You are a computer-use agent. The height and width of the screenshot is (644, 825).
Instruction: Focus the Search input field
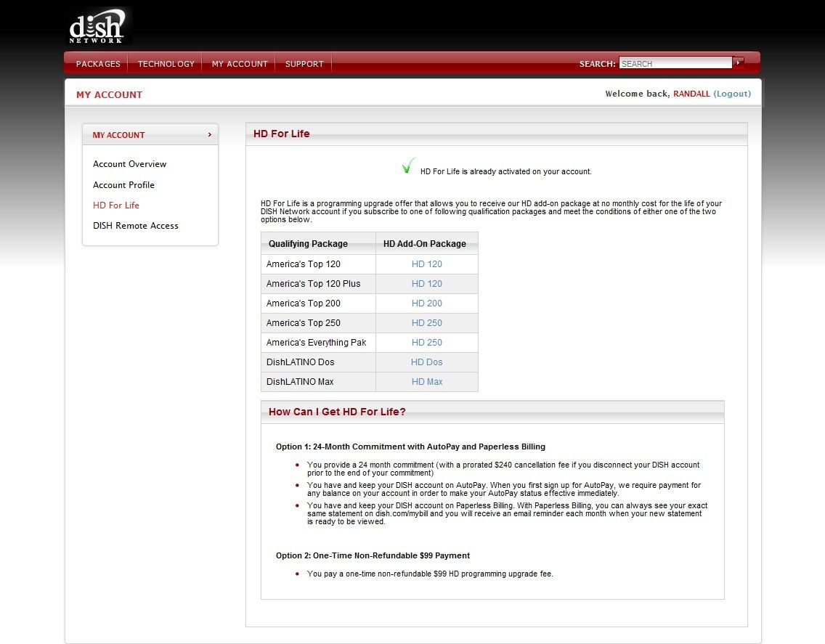[x=675, y=63]
